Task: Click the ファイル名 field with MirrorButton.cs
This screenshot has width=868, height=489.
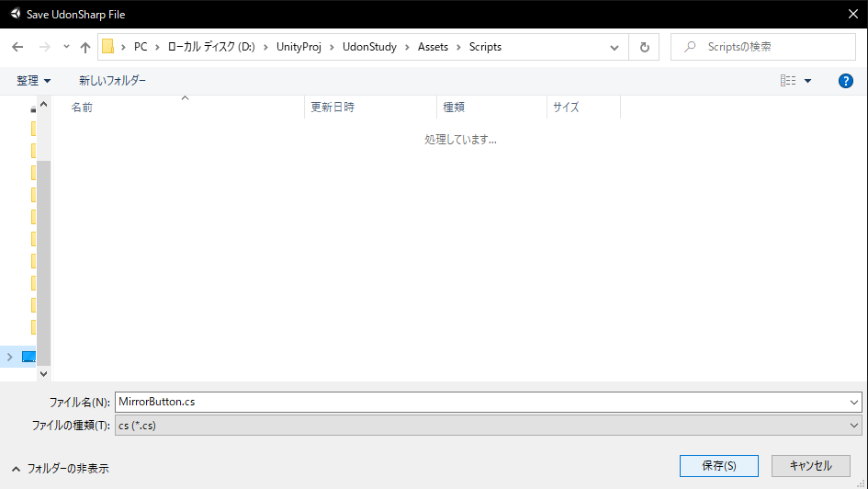Action: click(x=480, y=402)
